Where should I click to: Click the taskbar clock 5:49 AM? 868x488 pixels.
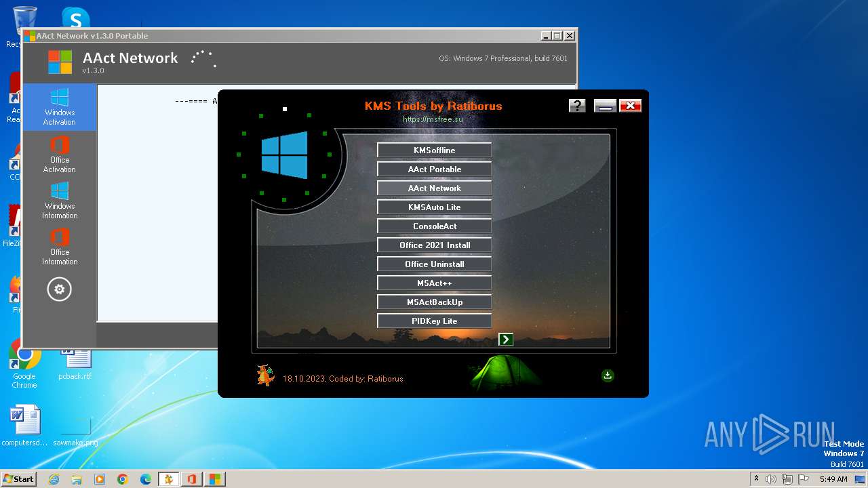pos(833,479)
